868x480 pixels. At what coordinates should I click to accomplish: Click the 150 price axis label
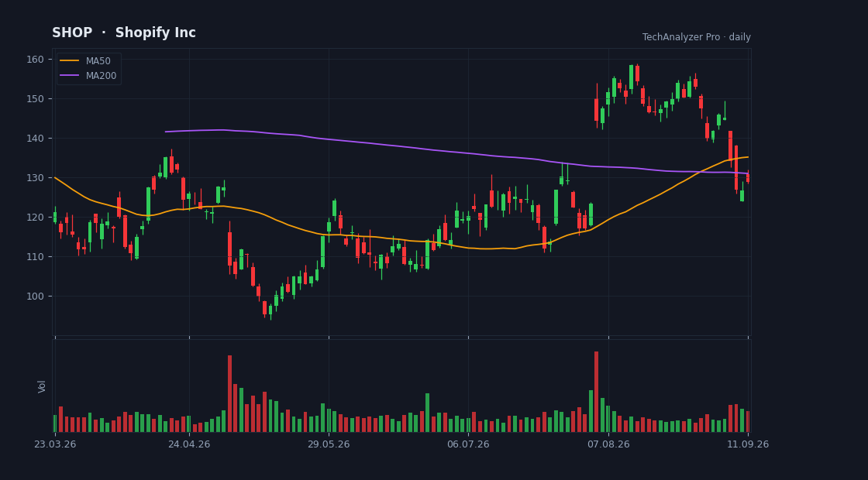(36, 98)
